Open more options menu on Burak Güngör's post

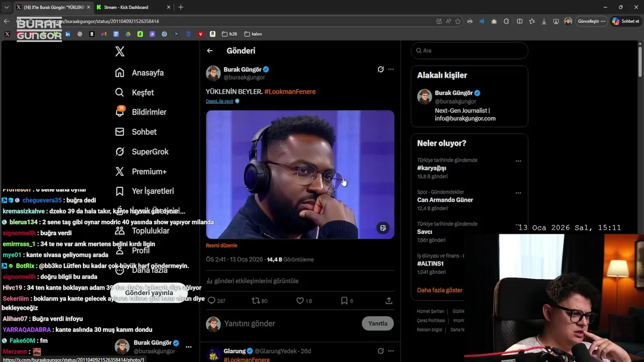point(391,69)
